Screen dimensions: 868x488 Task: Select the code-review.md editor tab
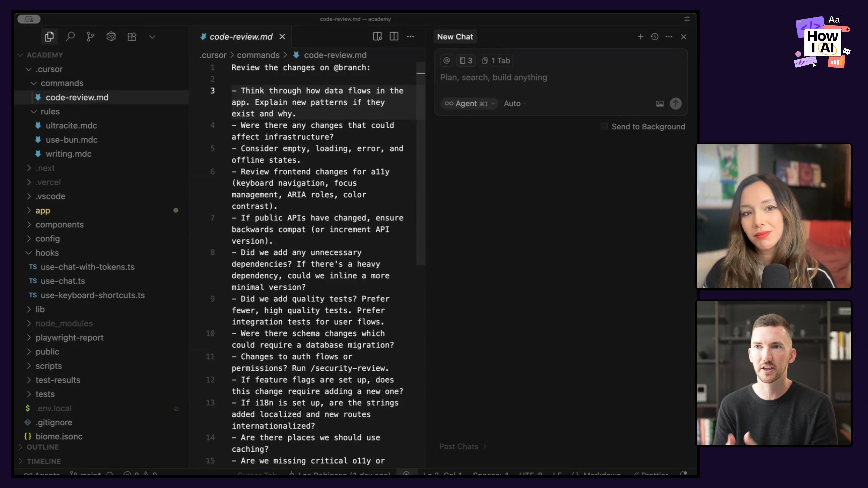pyautogui.click(x=241, y=37)
